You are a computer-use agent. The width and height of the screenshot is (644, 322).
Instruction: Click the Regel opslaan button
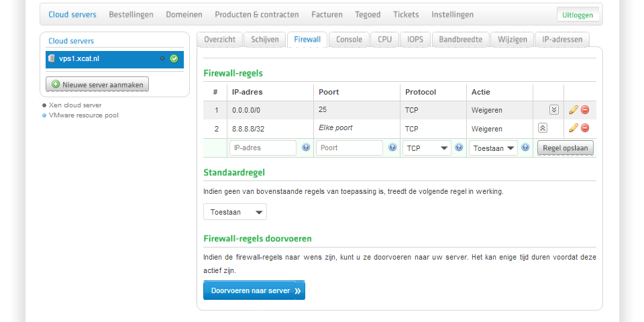point(565,148)
